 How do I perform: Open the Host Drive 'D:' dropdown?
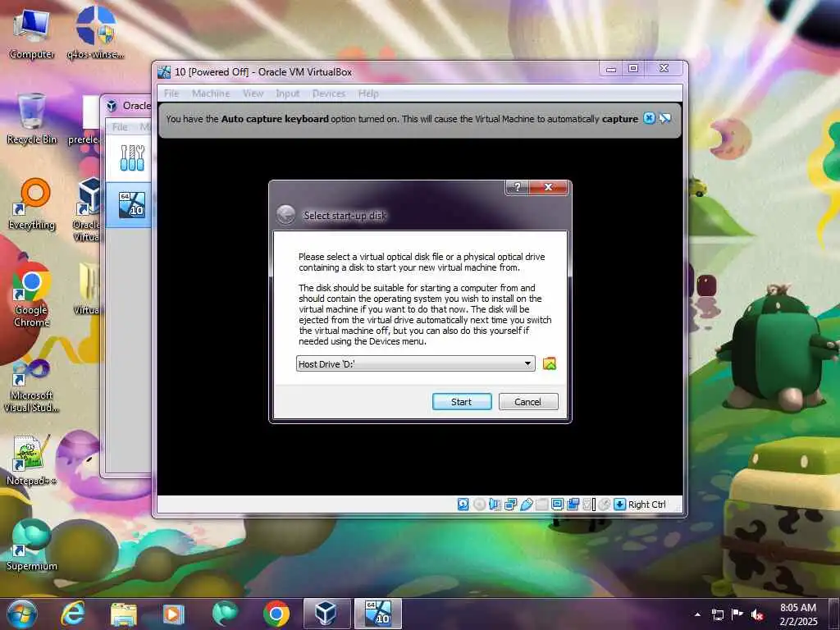point(415,363)
